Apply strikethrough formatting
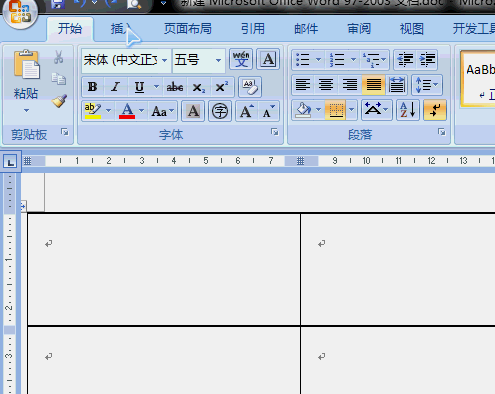This screenshot has width=495, height=394. coord(175,87)
